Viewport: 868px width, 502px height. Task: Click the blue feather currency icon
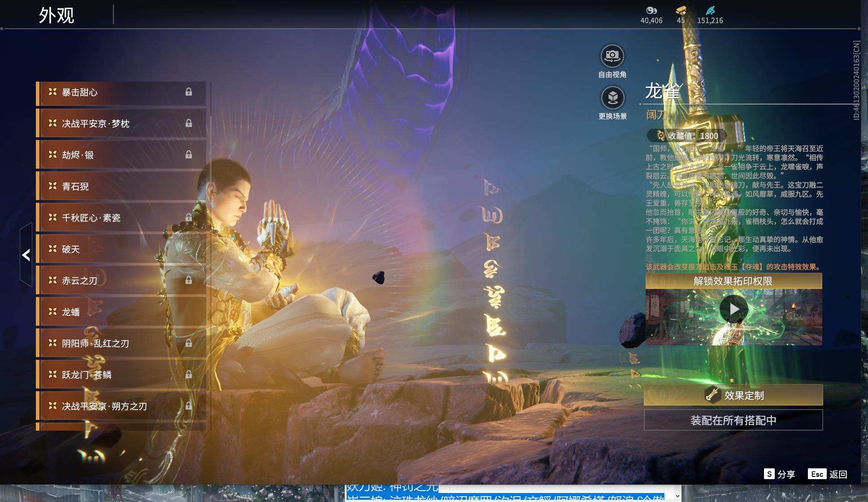tap(710, 10)
